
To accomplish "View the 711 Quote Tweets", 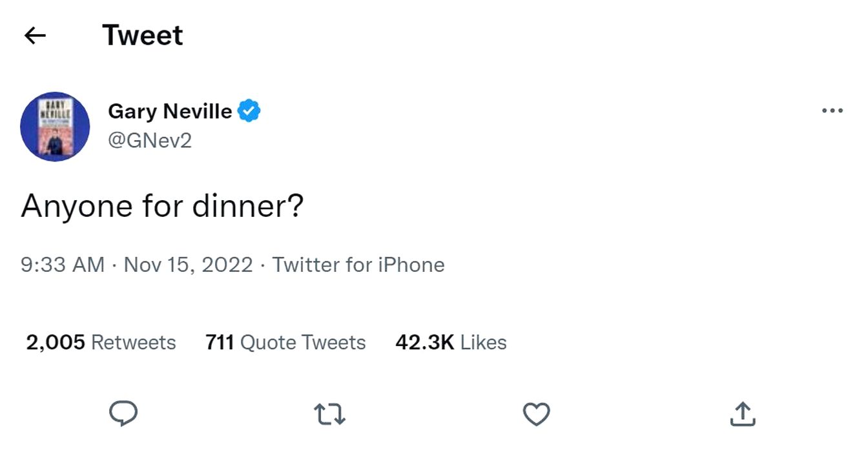I will (285, 342).
